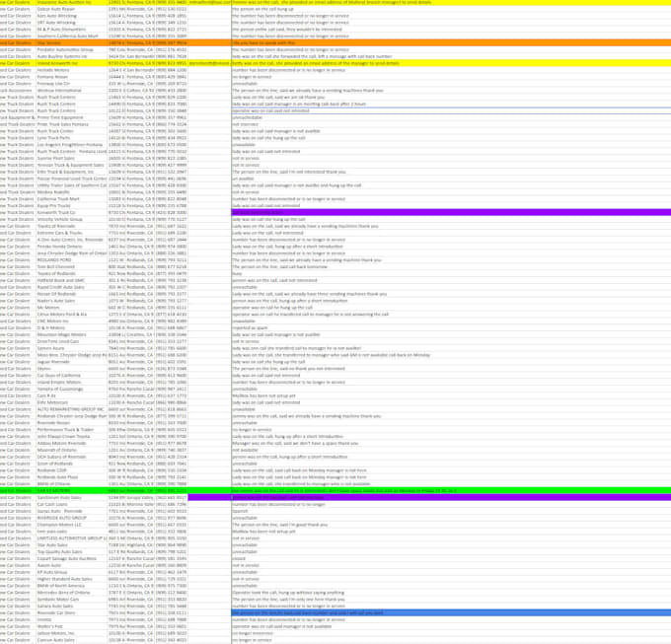Click the Performance Truck & Trailer cell

tap(71, 430)
